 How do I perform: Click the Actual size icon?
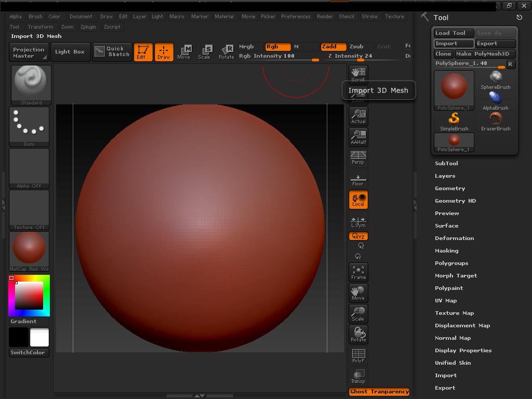pyautogui.click(x=358, y=116)
